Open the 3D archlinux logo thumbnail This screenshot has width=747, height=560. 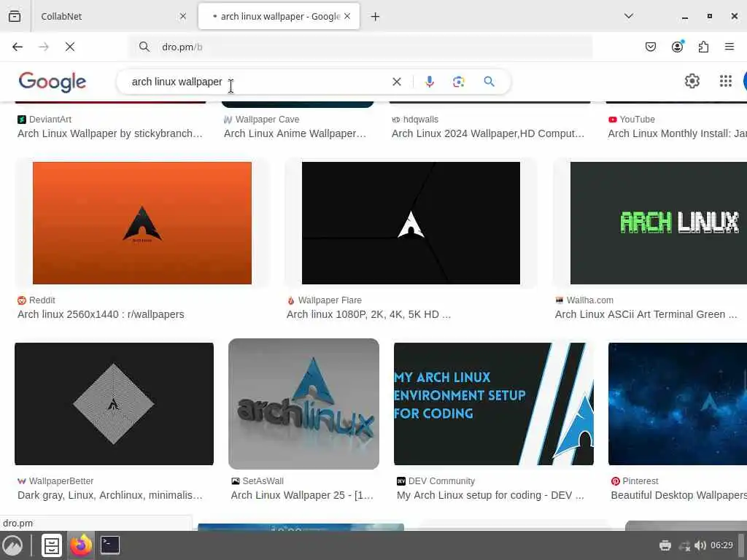(x=304, y=404)
